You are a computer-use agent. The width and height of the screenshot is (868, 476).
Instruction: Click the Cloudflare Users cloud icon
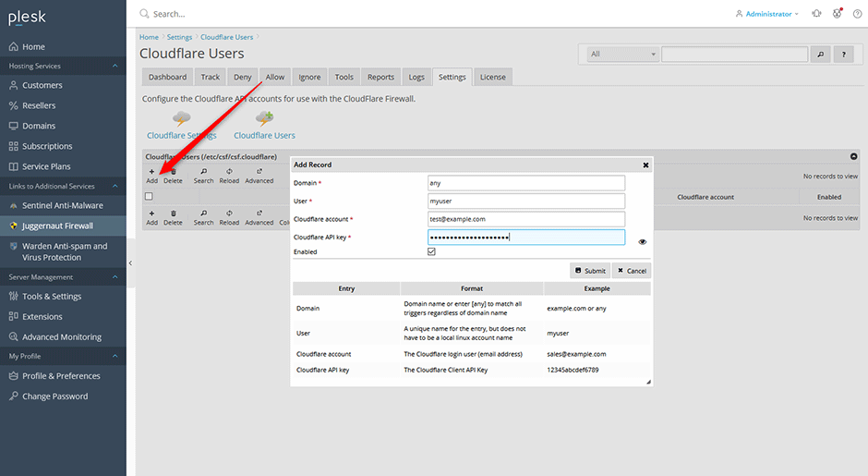[265, 118]
